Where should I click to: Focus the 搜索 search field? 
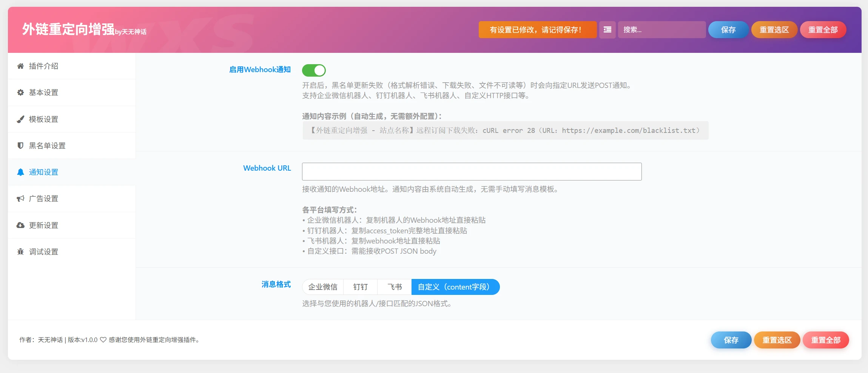662,30
